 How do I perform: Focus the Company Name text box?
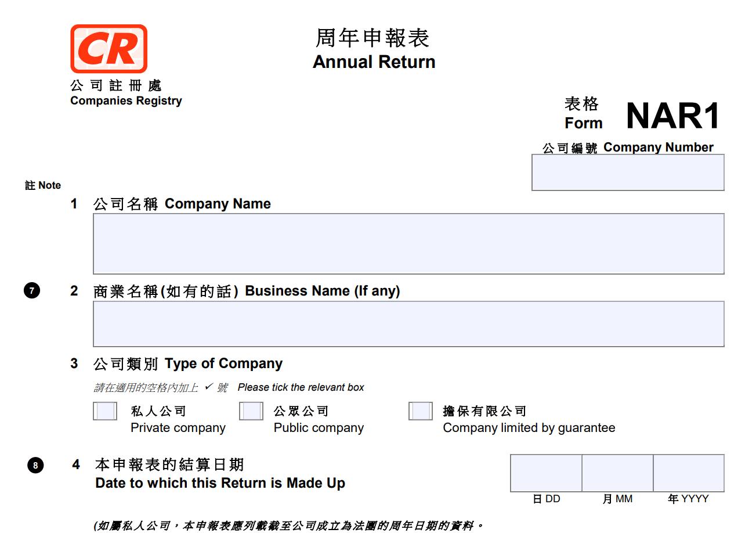(x=408, y=244)
